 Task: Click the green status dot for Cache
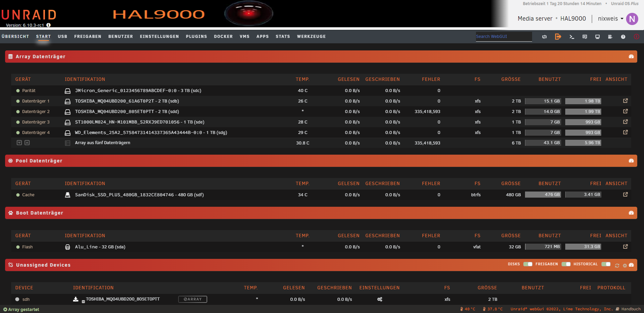(x=18, y=195)
